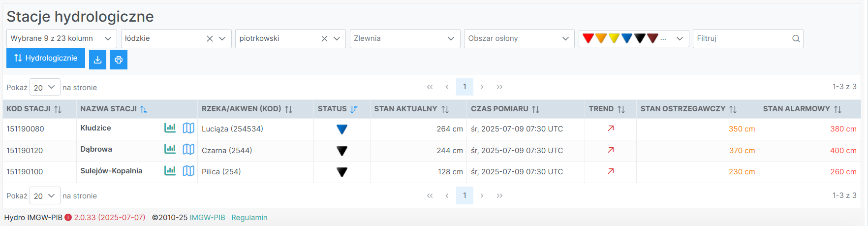Image resolution: width=868 pixels, height=226 pixels.
Task: Click the Filtruj text input field
Action: coord(742,38)
